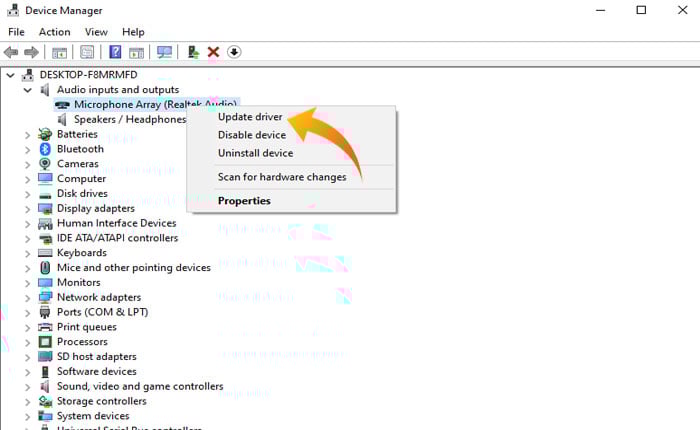The image size is (700, 430).
Task: Click the Update driver toolbar icon with green arrow
Action: (x=193, y=52)
